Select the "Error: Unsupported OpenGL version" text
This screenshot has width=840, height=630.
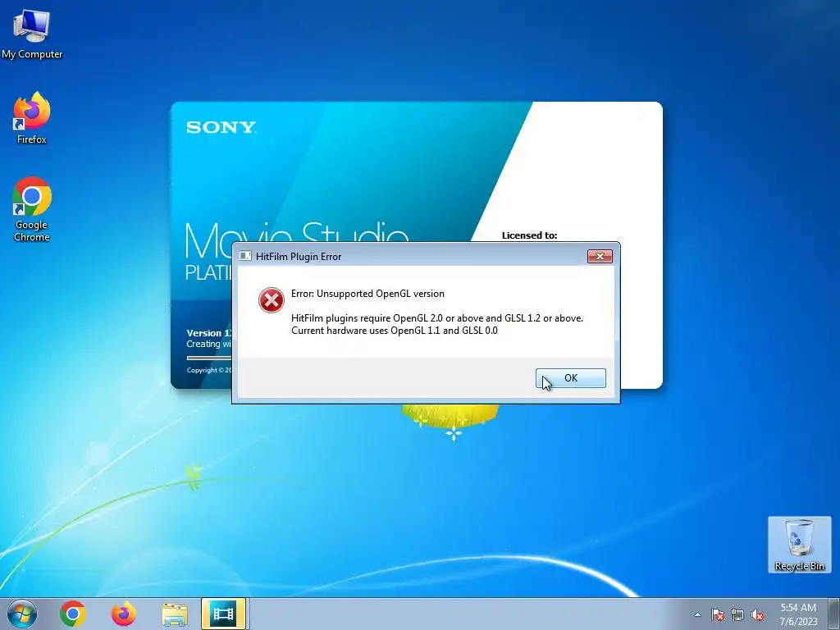[x=367, y=294]
